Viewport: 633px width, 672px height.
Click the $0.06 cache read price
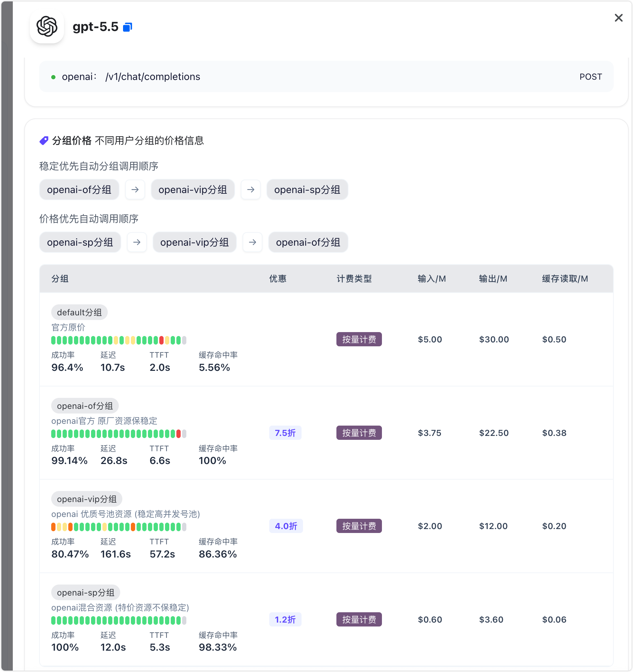[554, 620]
